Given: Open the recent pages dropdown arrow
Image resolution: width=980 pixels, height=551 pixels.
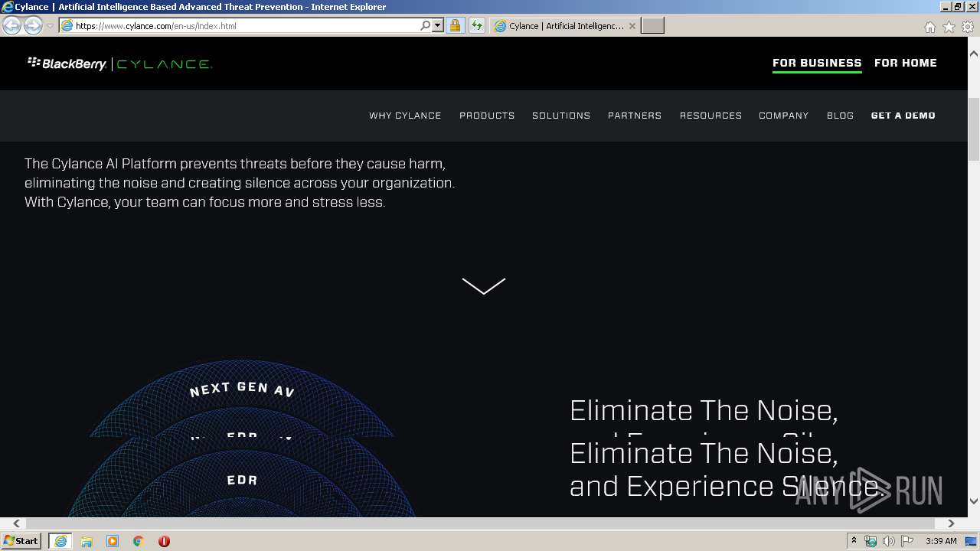Looking at the screenshot, I should [x=50, y=26].
